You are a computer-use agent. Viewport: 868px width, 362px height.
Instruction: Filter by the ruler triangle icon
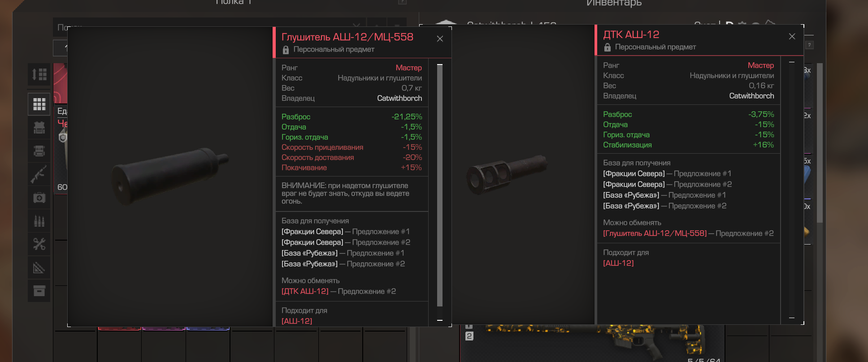tap(39, 268)
